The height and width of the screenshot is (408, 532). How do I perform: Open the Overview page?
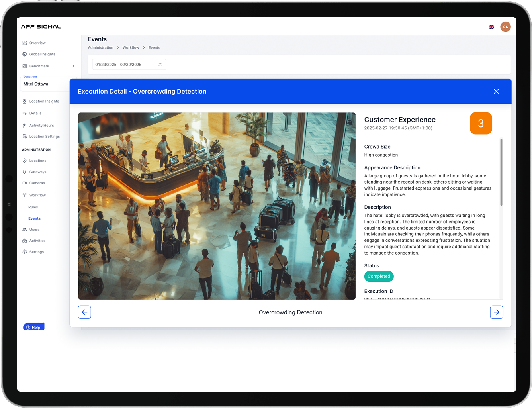(37, 43)
